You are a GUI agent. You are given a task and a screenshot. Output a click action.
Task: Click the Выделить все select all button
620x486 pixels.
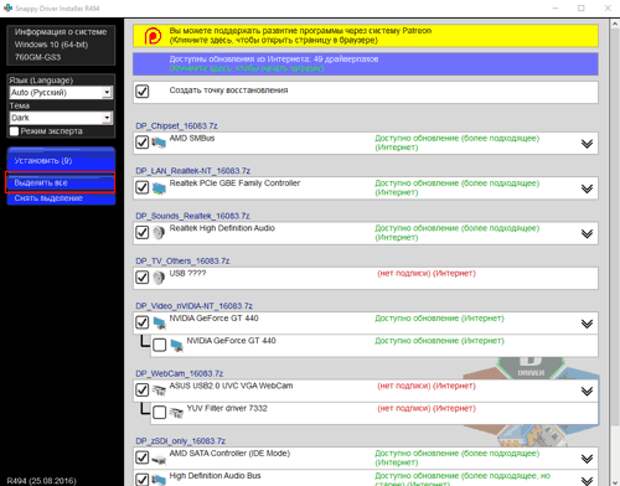coord(60,183)
